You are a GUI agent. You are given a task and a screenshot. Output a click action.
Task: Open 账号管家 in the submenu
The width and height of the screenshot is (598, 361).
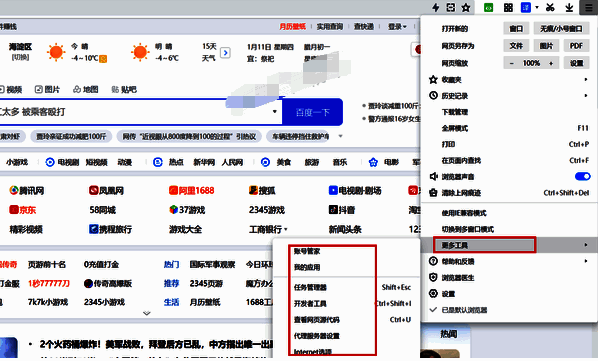point(347,251)
